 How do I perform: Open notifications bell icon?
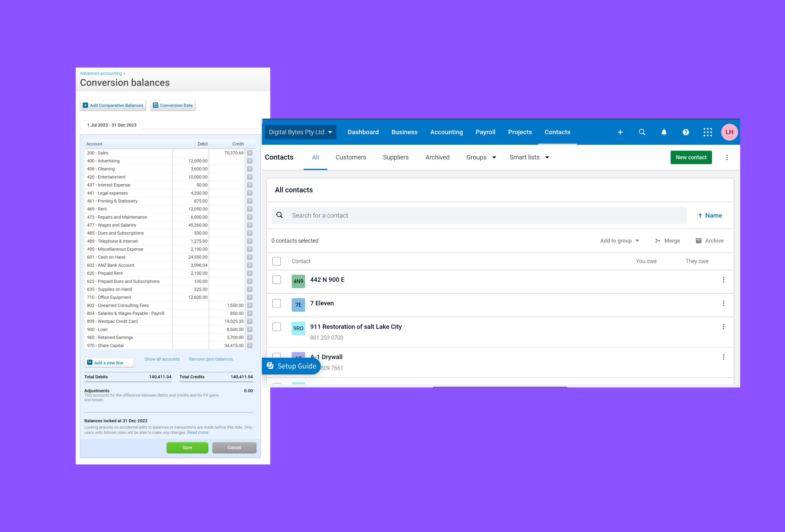664,132
